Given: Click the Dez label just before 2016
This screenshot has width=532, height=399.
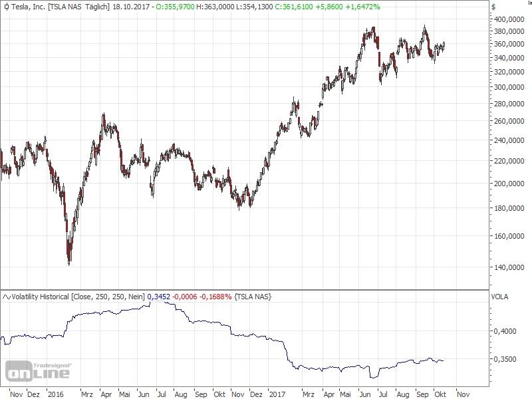Looking at the screenshot, I should click(34, 394).
